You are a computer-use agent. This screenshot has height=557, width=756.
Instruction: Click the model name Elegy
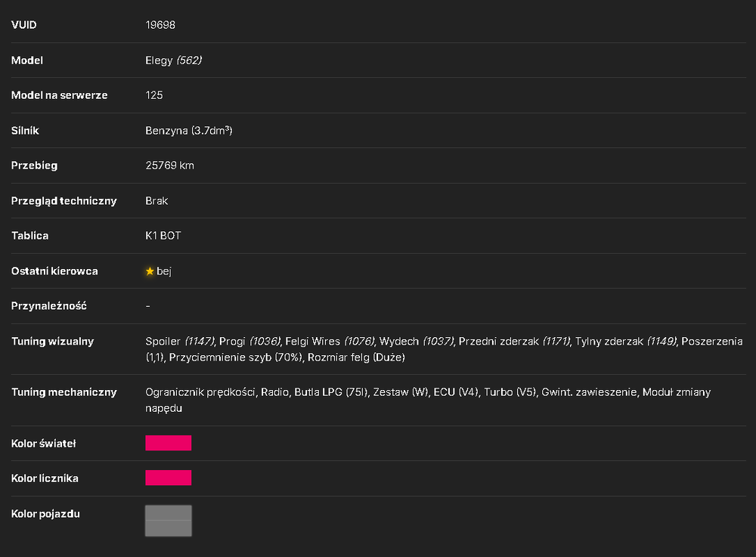click(159, 60)
